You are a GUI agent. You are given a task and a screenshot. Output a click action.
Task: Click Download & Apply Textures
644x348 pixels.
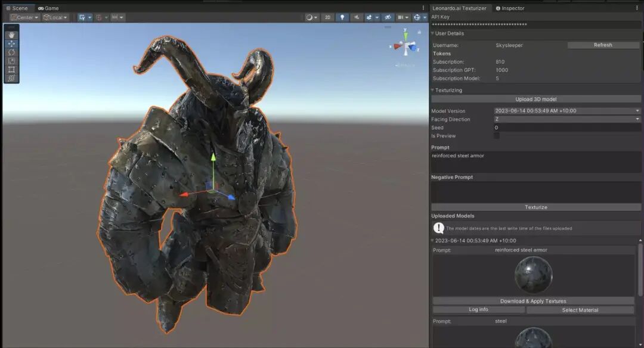coord(533,301)
